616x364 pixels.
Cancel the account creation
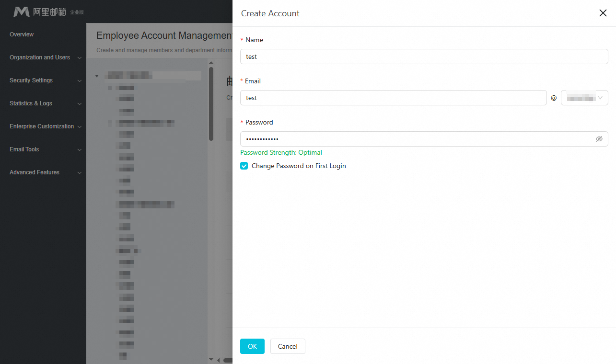pyautogui.click(x=288, y=346)
